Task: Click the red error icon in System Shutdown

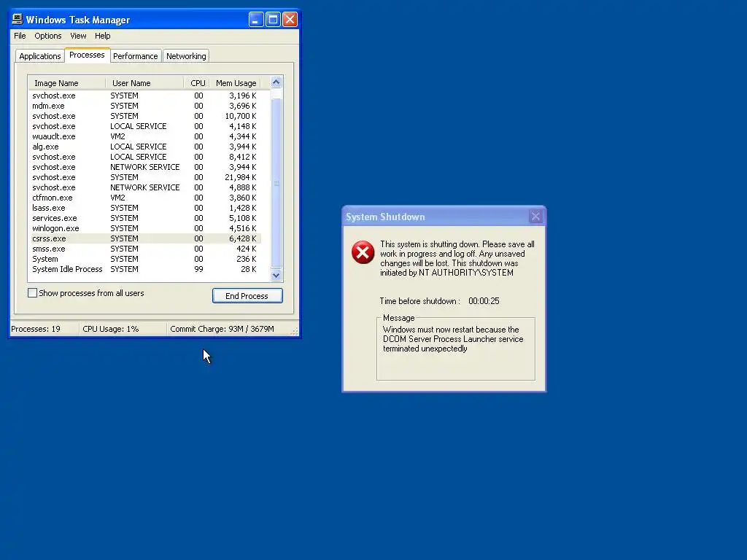Action: tap(363, 252)
